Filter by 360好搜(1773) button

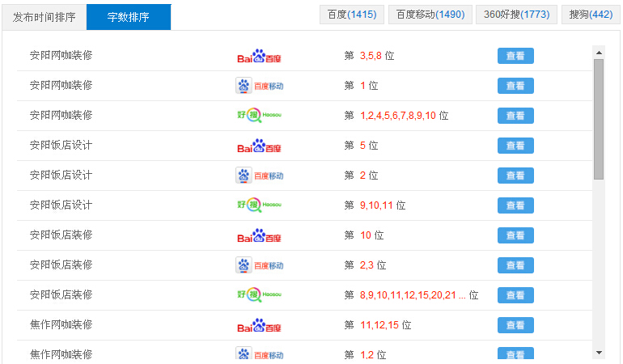516,15
